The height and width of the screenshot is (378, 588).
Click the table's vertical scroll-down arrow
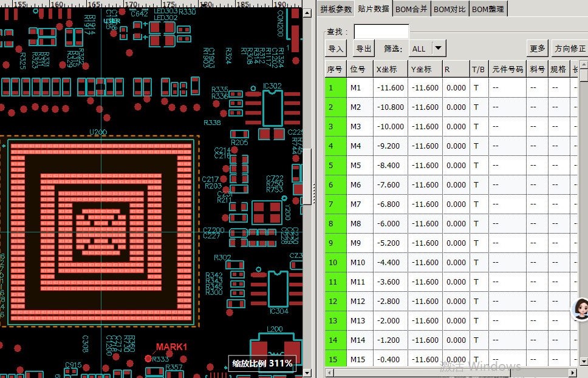(584, 361)
